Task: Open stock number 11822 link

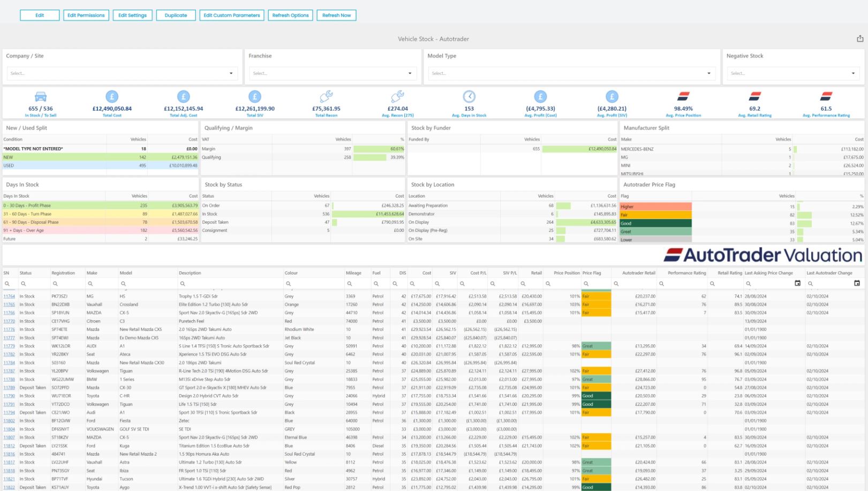Action: point(9,487)
